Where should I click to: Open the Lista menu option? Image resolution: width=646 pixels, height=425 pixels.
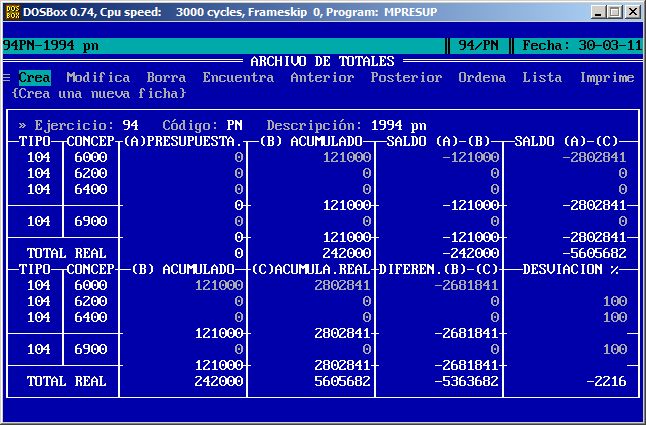pos(542,77)
